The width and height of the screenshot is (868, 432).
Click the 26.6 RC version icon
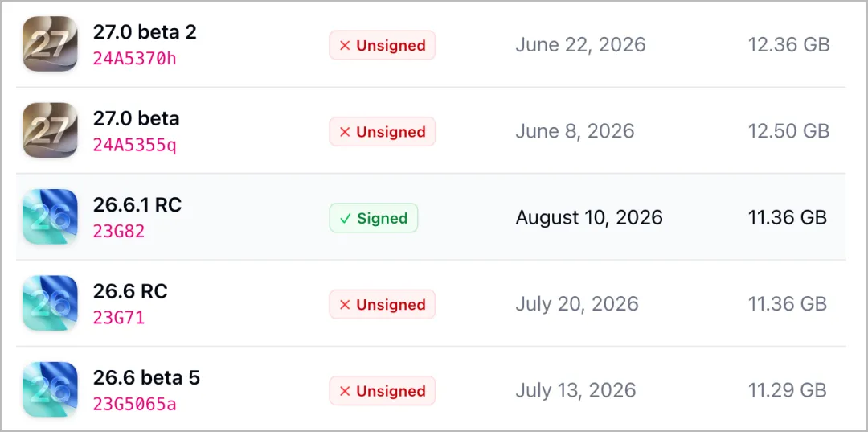click(x=50, y=303)
